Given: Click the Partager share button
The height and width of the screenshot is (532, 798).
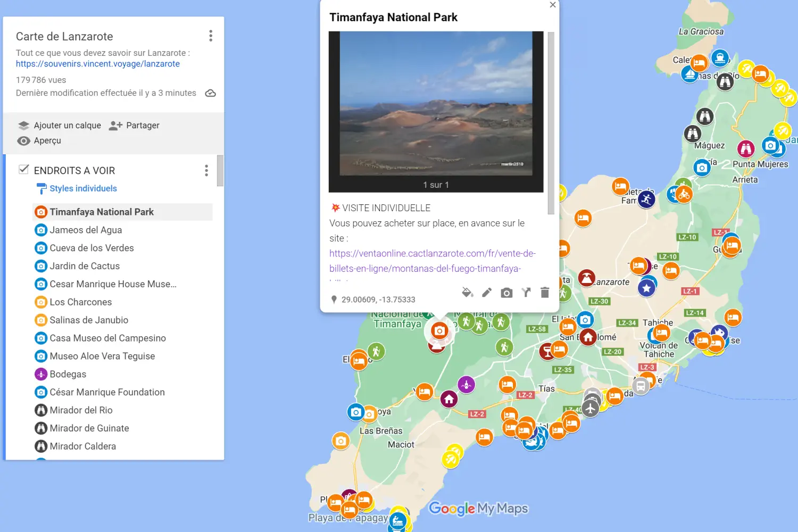Looking at the screenshot, I should 135,126.
